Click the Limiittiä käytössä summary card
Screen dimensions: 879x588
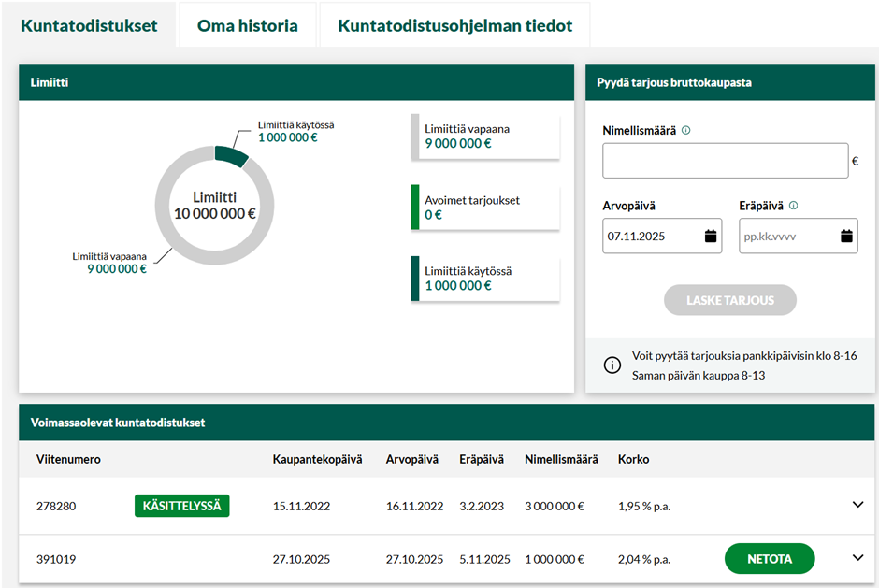485,279
